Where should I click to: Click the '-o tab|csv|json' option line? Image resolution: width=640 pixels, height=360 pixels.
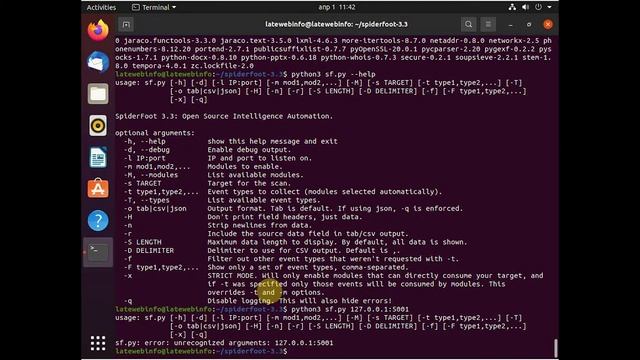pyautogui.click(x=293, y=209)
